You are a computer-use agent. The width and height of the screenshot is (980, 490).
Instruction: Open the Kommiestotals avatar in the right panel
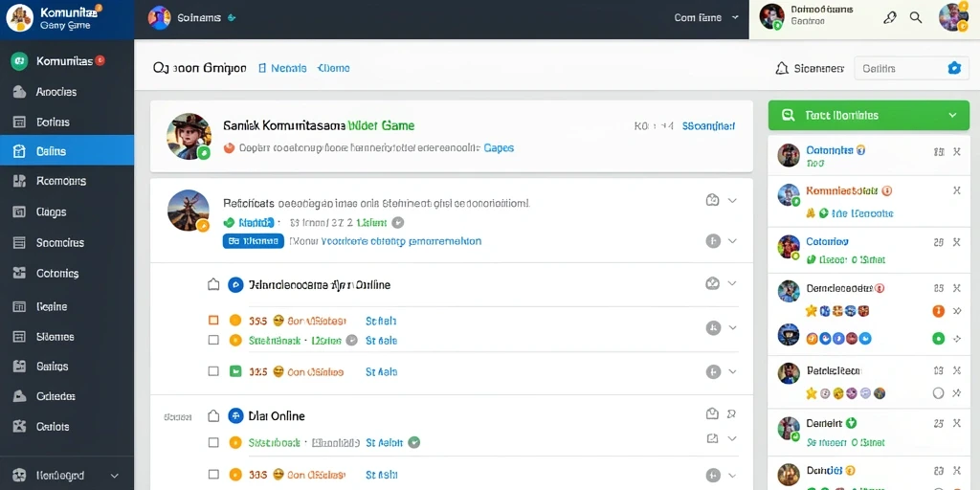[x=789, y=194]
